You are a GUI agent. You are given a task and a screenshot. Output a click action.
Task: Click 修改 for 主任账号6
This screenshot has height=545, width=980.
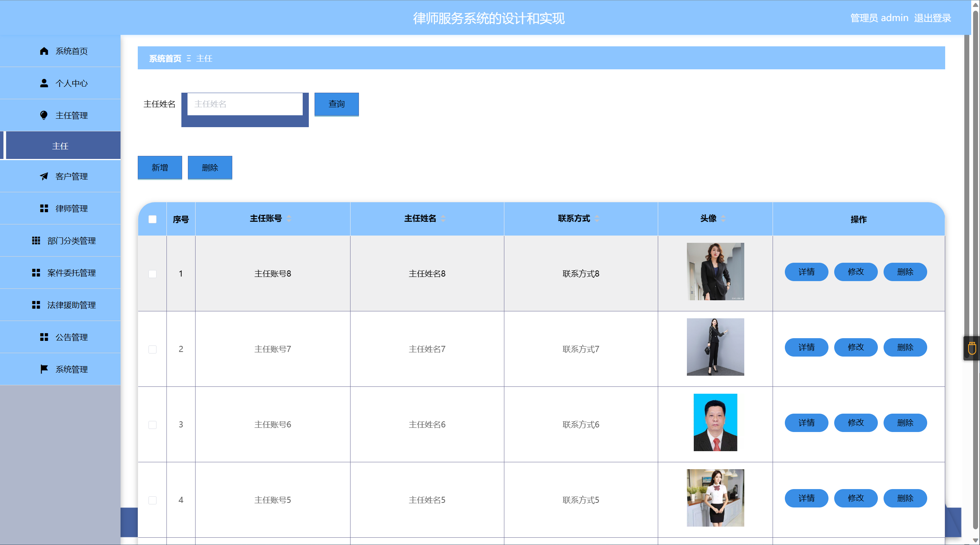pos(856,423)
